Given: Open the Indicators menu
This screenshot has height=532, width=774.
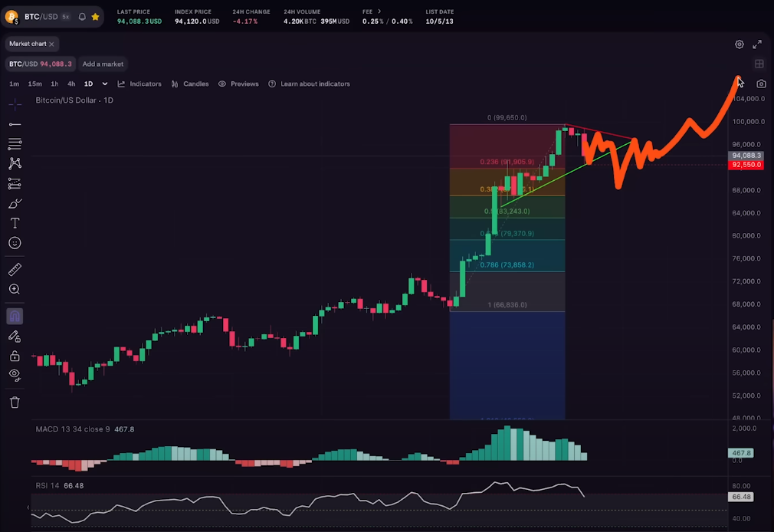Looking at the screenshot, I should [x=139, y=84].
